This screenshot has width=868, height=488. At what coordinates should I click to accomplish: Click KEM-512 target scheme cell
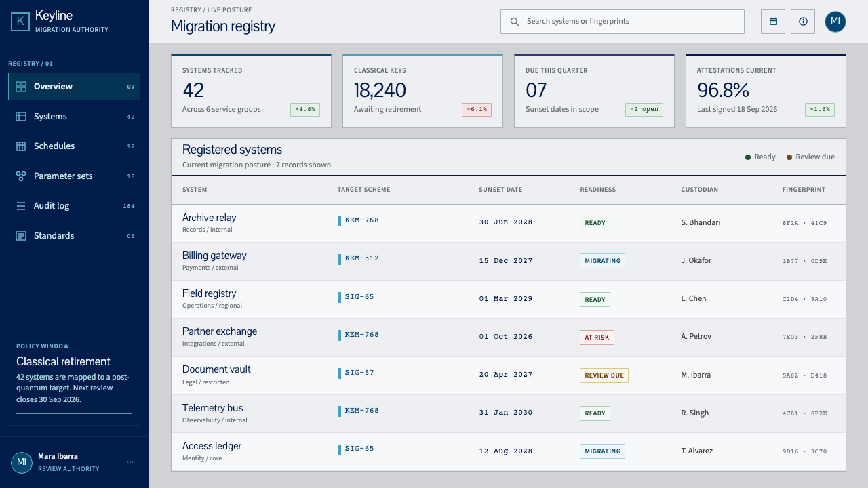359,258
